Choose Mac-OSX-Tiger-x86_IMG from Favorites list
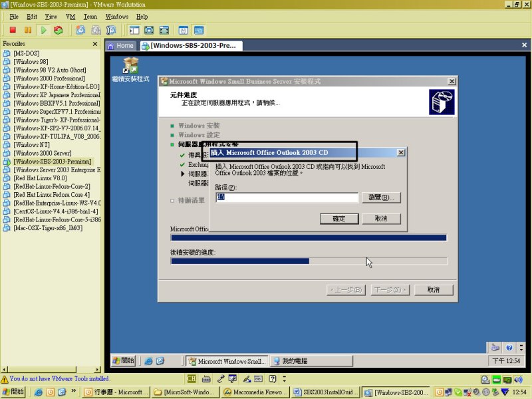Image resolution: width=532 pixels, height=399 pixels. click(x=47, y=228)
